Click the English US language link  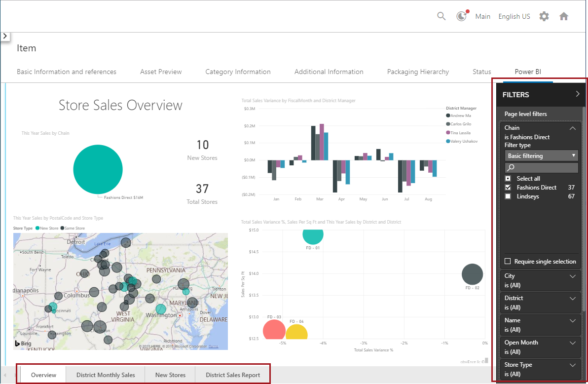pos(514,16)
